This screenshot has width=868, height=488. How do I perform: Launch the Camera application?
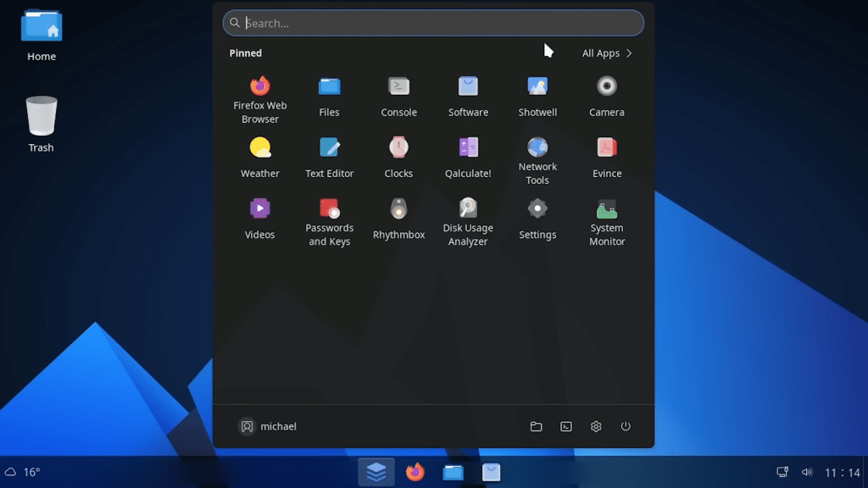click(607, 86)
